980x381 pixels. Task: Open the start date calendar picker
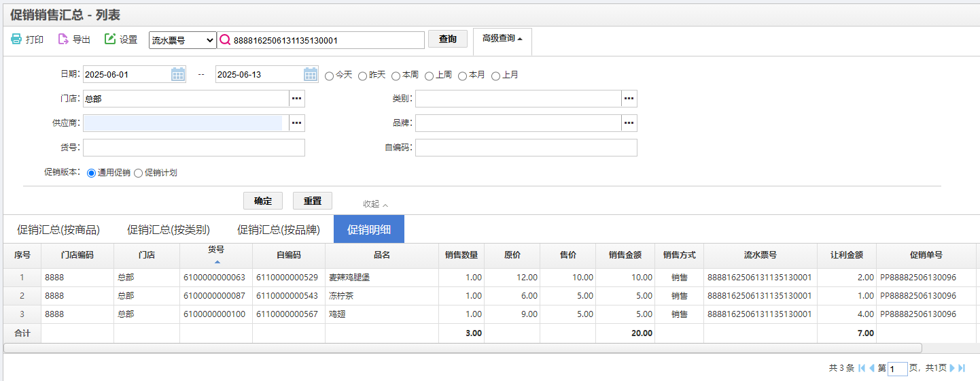point(178,74)
